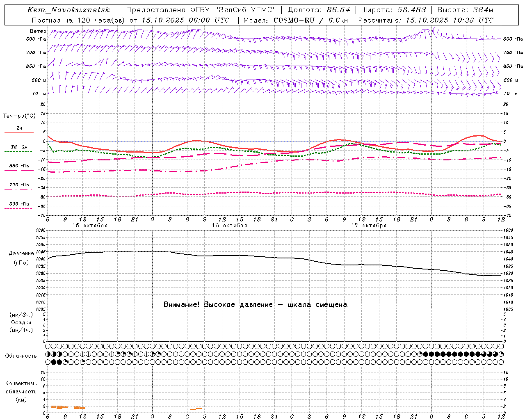This screenshot has height=420, width=525.
Task: Click the Рассчитано: 15.10.2025 10:38 UTC timestamp
Action: tap(426, 20)
